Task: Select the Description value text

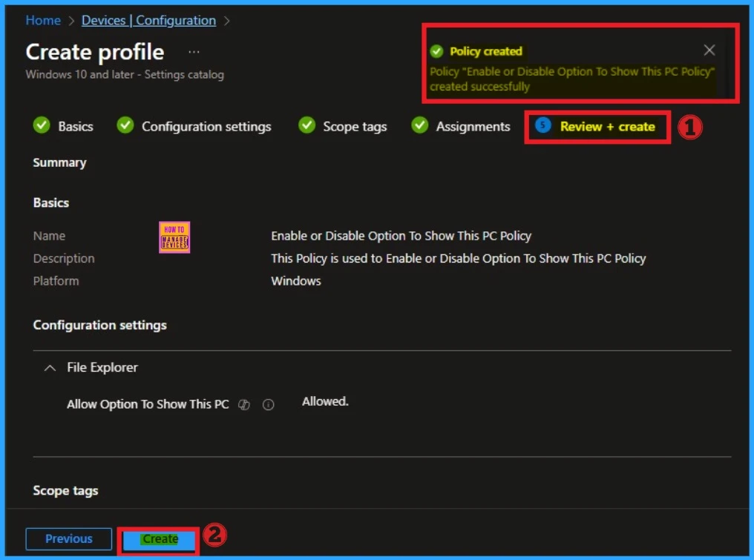Action: coord(459,259)
